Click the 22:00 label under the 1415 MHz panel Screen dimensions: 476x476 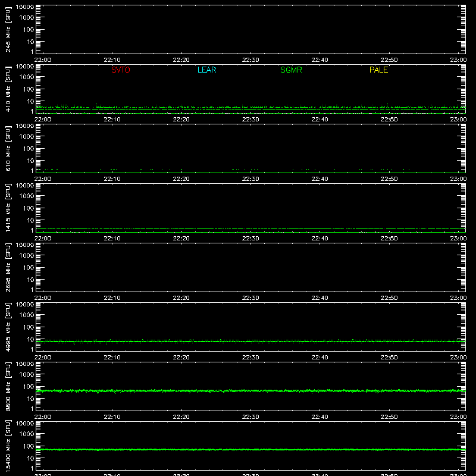42,239
